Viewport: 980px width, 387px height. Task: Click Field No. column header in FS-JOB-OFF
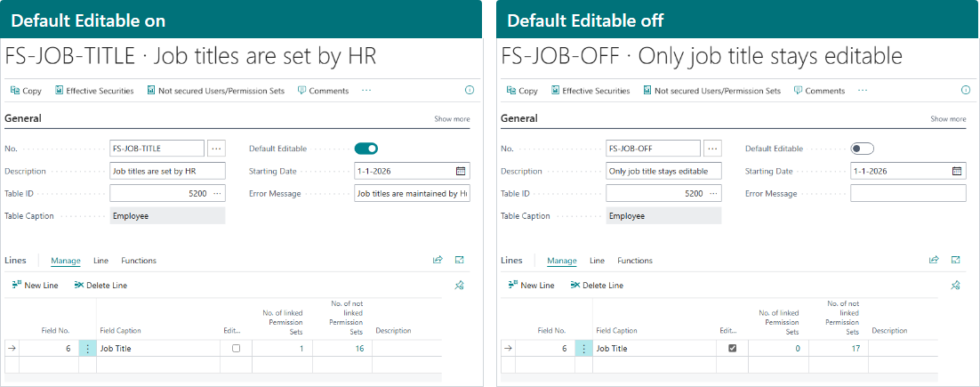(x=551, y=331)
